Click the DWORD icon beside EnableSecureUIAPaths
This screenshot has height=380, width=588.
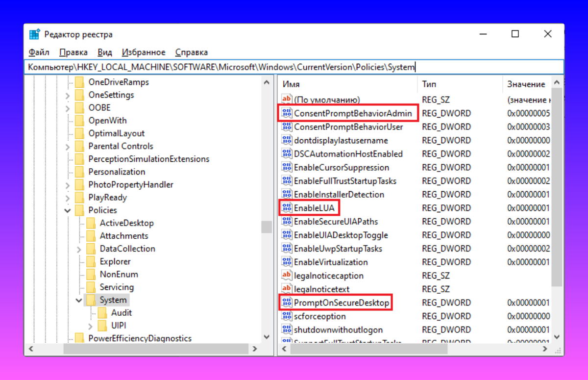[287, 221]
